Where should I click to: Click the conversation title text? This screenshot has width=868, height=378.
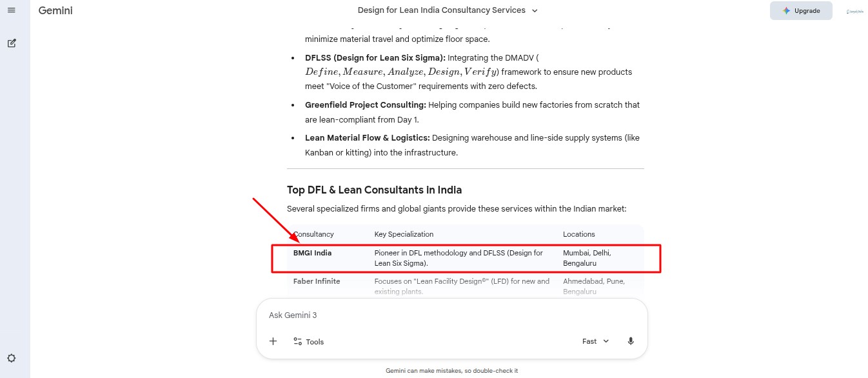point(441,10)
